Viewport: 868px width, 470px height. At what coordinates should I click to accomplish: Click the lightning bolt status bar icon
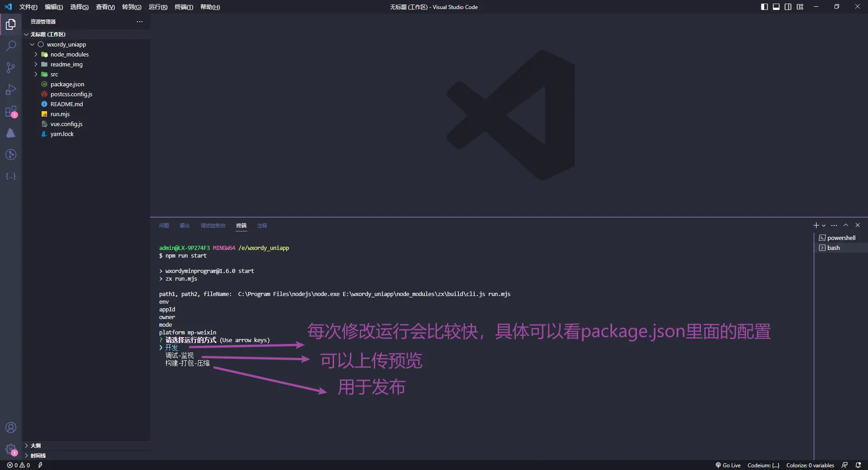point(40,465)
